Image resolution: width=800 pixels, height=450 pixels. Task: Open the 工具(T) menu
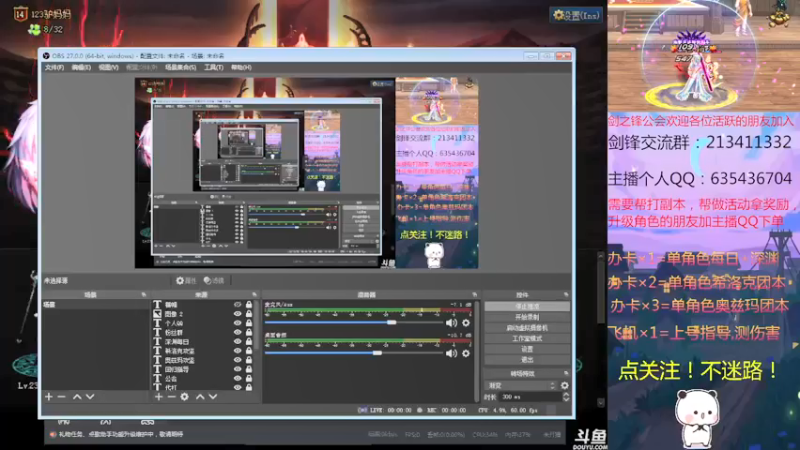214,67
